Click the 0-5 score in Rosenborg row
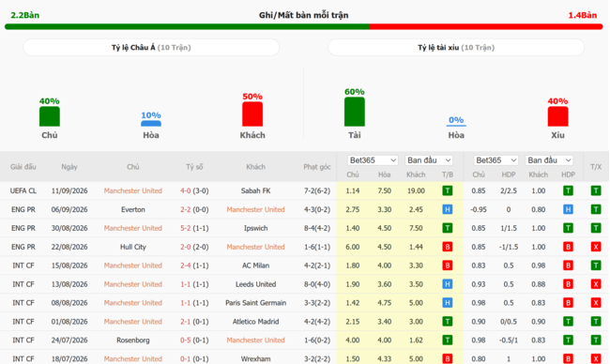Viewport: 610px width, 364px height. 185,341
